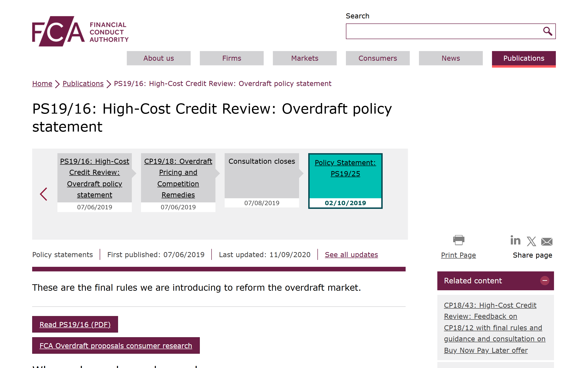Click 'First published: 07/06/2019' text
Viewport: 588px width, 368px height.
point(156,255)
